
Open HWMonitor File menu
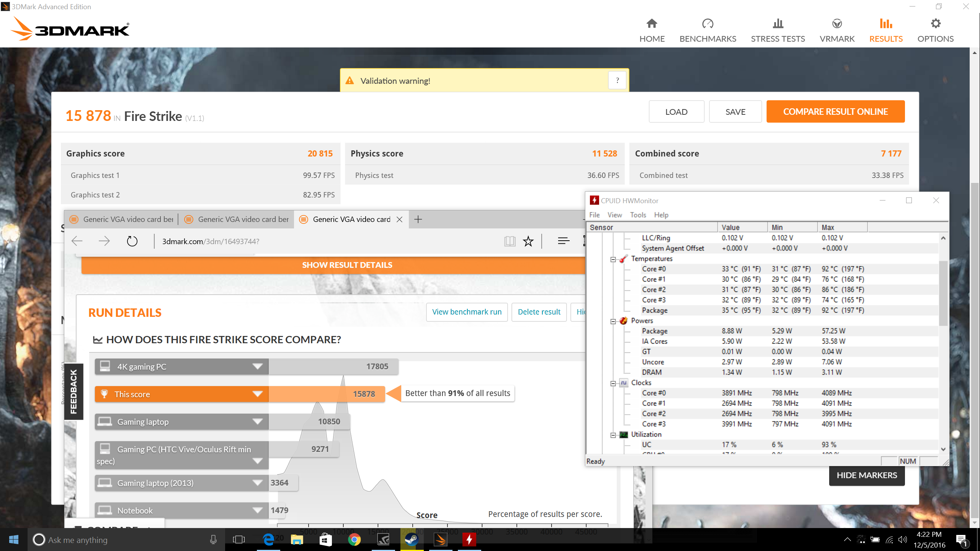pos(594,215)
